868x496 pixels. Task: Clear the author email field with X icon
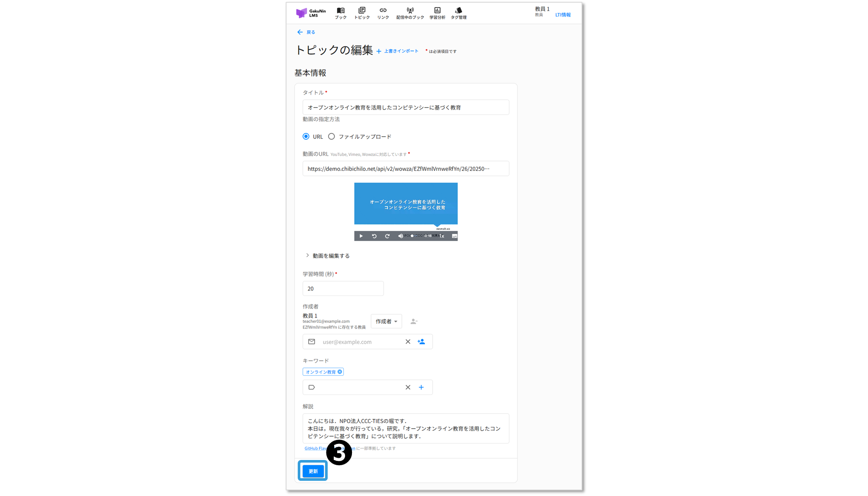pos(408,342)
